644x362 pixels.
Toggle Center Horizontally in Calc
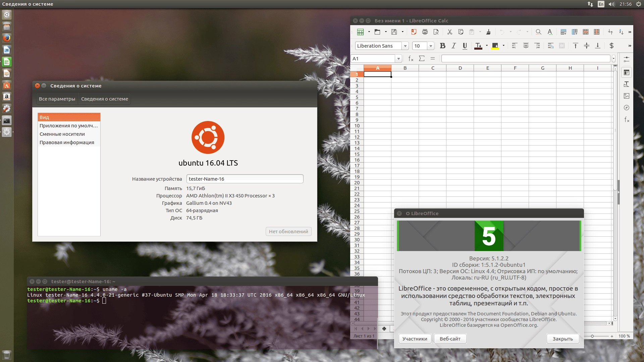pos(526,46)
